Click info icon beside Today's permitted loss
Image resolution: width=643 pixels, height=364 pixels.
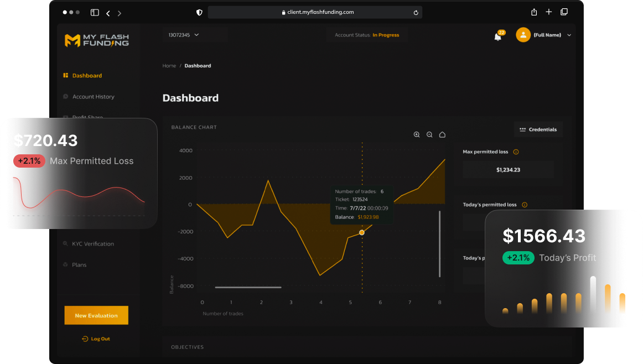[525, 205]
